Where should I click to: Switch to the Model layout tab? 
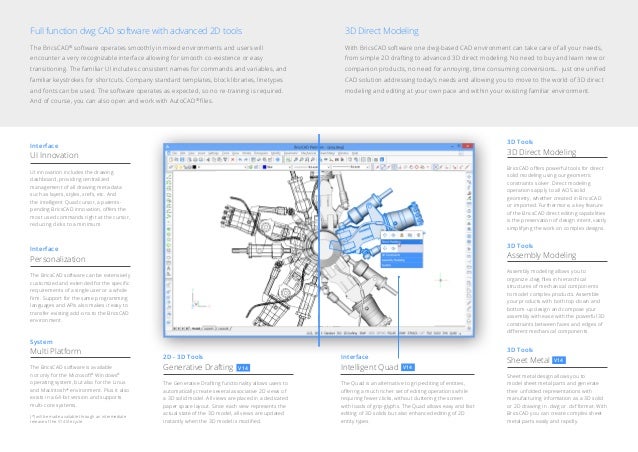coord(196,329)
